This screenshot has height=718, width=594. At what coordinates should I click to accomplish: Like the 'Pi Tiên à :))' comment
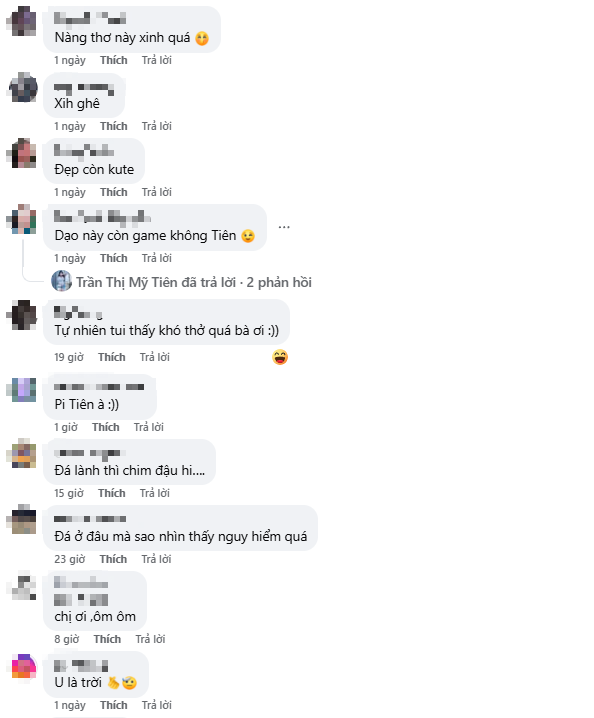pos(105,427)
